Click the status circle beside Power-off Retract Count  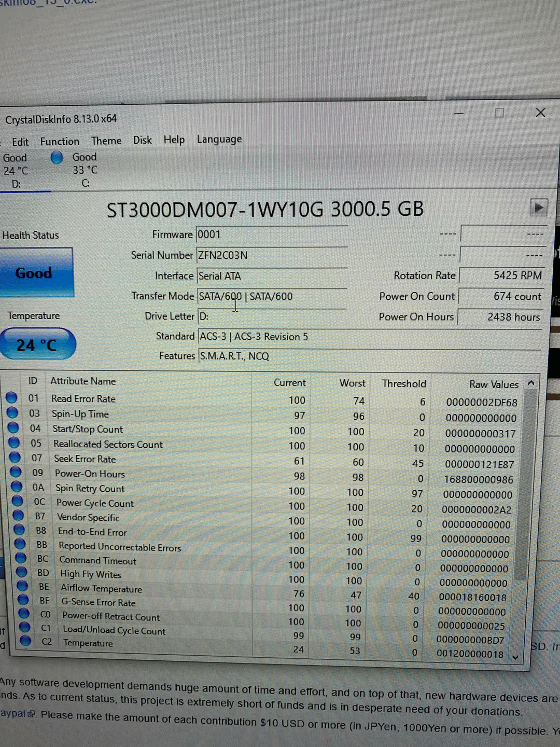(24, 614)
